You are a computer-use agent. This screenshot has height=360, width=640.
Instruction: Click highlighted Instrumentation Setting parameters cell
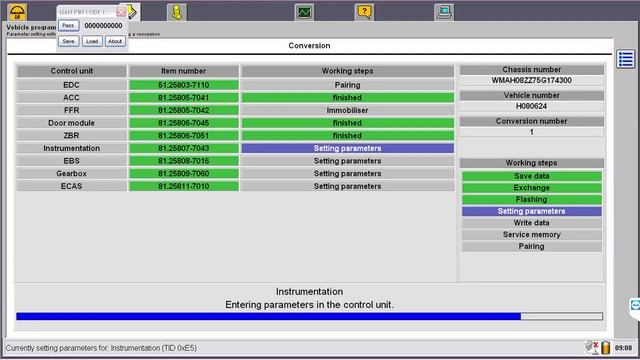click(x=347, y=148)
